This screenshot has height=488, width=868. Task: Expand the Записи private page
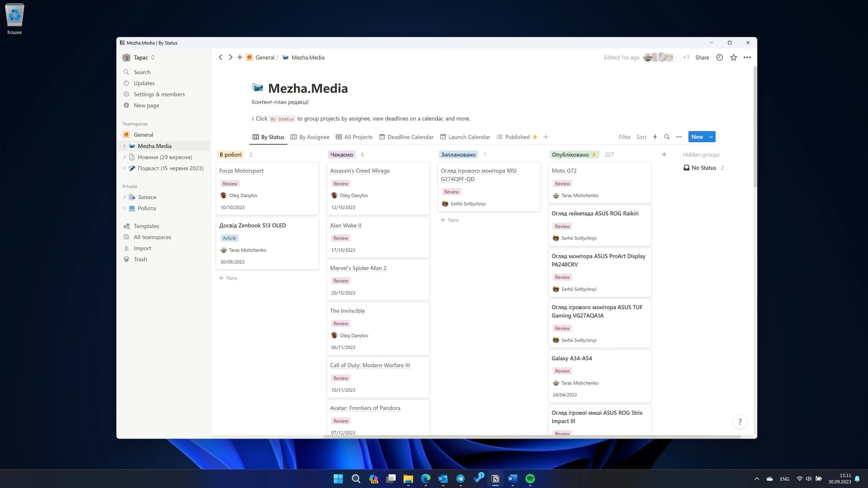(124, 197)
